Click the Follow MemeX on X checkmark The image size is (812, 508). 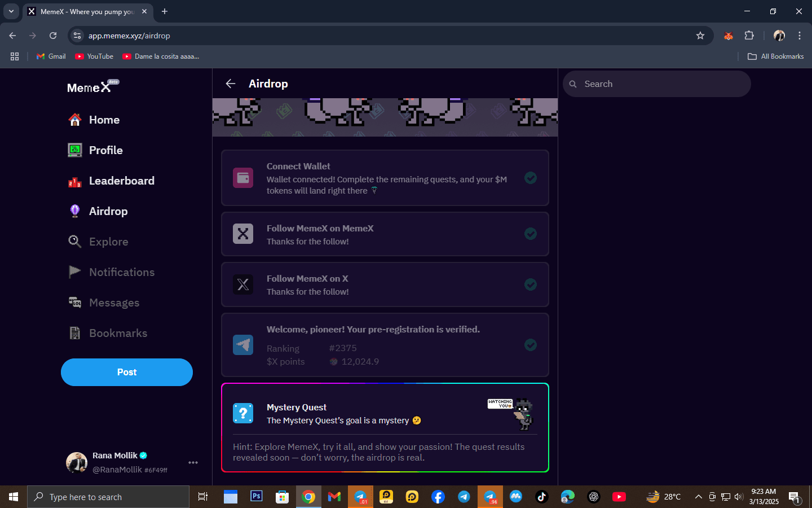click(x=530, y=284)
